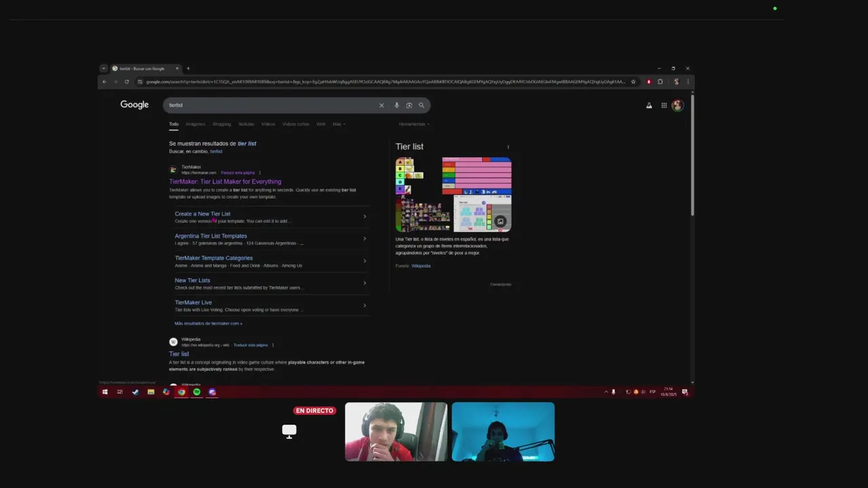Bookmark this page with star icon

coord(633,82)
